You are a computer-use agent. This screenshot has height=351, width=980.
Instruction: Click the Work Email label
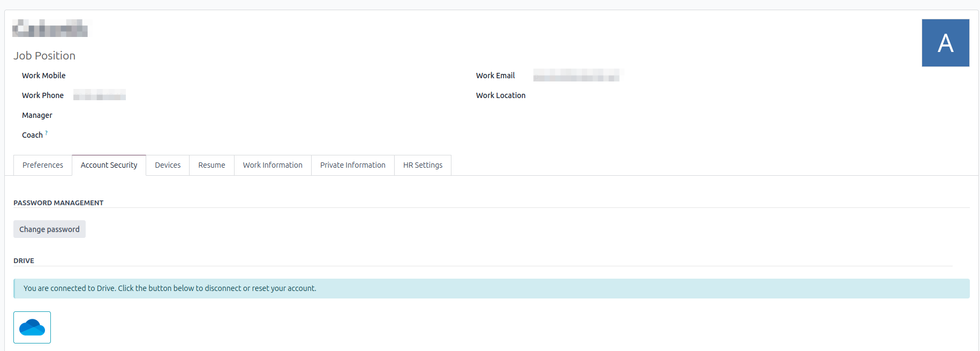point(495,76)
